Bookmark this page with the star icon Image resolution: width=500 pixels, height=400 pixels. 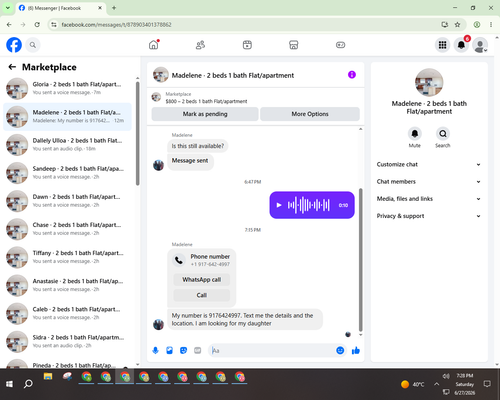pyautogui.click(x=457, y=24)
